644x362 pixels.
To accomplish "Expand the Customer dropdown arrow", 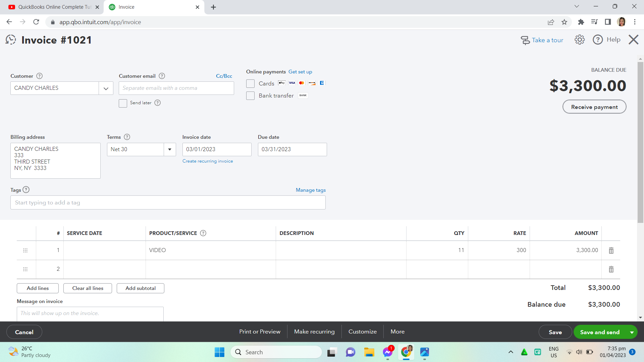I will pos(106,88).
